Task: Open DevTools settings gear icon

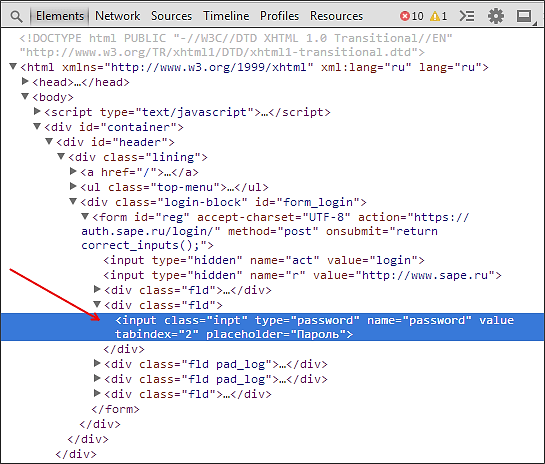Action: click(x=496, y=16)
